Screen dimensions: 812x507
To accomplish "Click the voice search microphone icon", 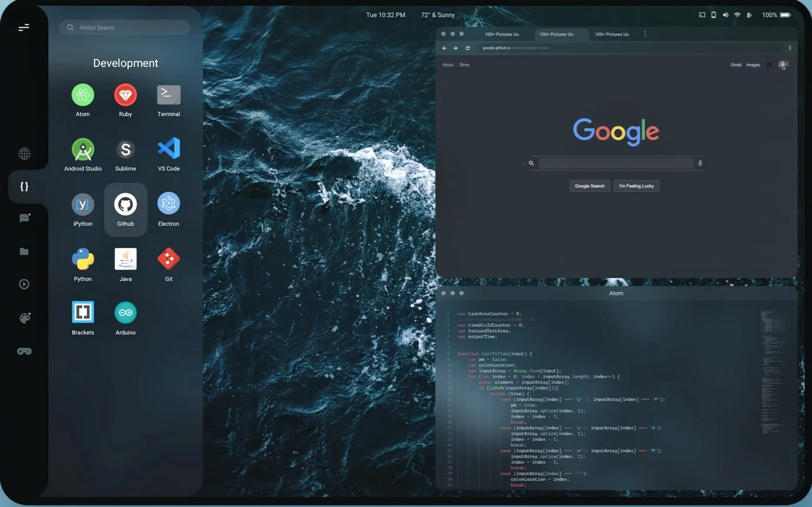I will (x=700, y=163).
